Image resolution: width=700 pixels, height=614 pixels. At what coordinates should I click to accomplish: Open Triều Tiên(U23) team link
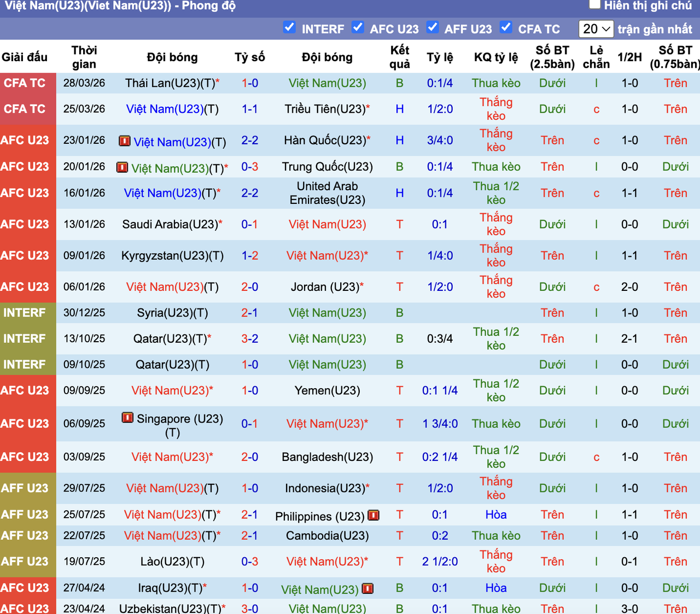coord(325,109)
